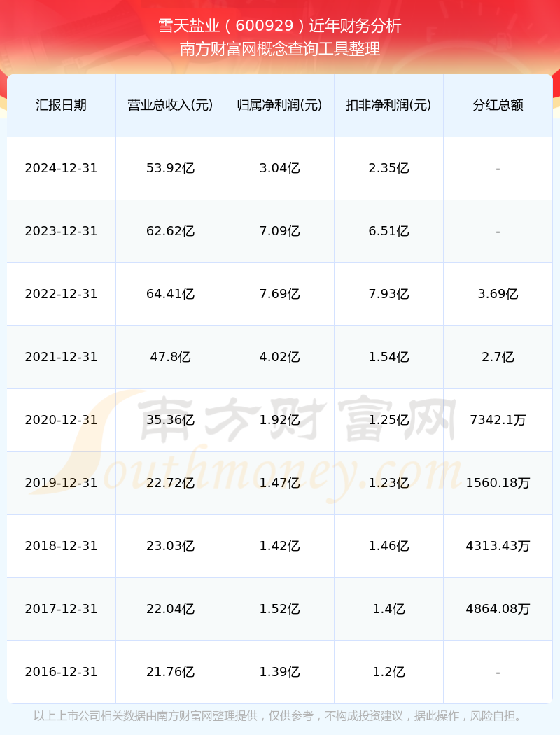Select the value 2.35亿

[389, 168]
